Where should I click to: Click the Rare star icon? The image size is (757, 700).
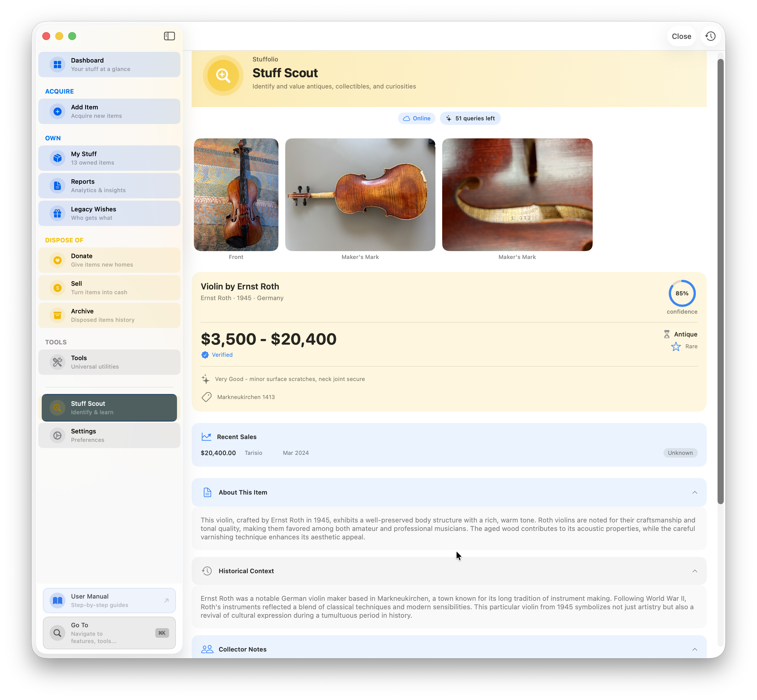(x=676, y=347)
